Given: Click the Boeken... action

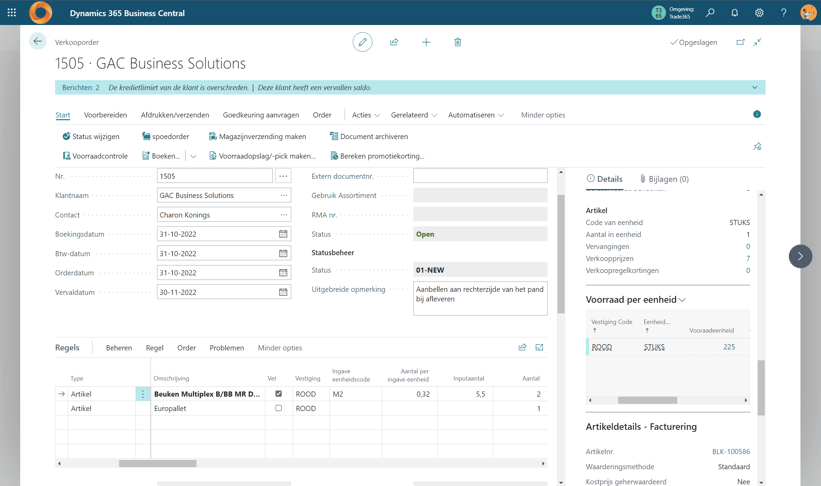Looking at the screenshot, I should [x=161, y=156].
